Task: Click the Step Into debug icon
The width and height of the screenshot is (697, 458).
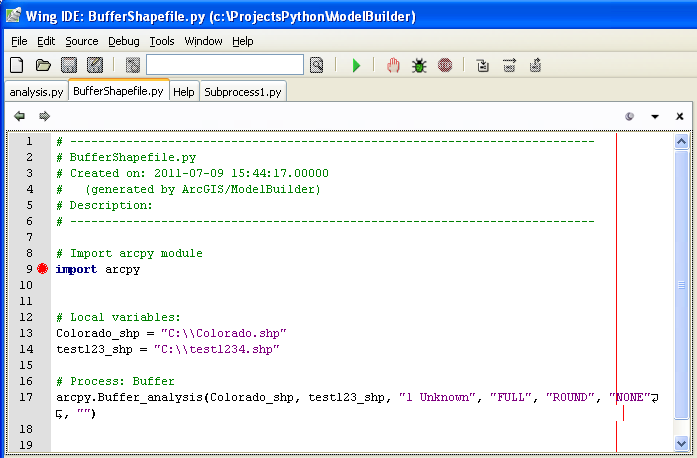Action: point(483,65)
